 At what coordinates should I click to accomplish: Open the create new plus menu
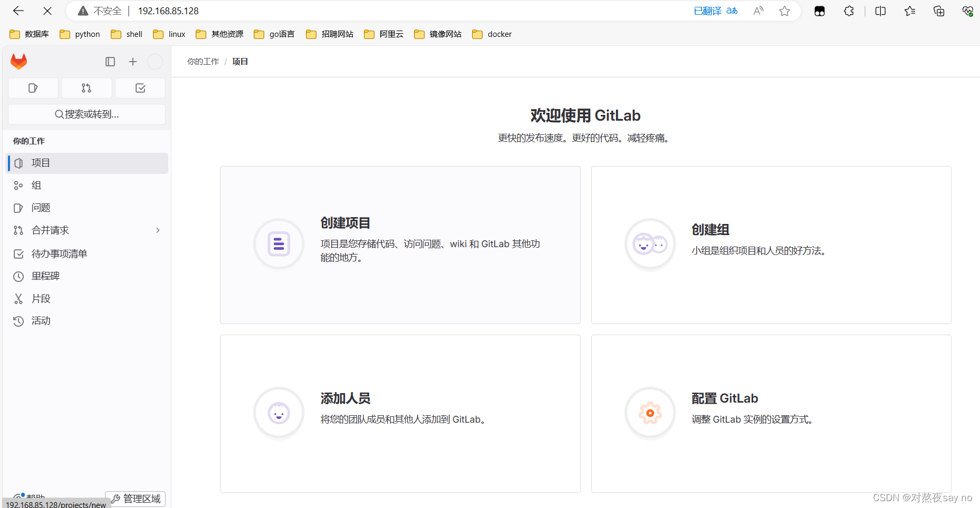coord(133,62)
